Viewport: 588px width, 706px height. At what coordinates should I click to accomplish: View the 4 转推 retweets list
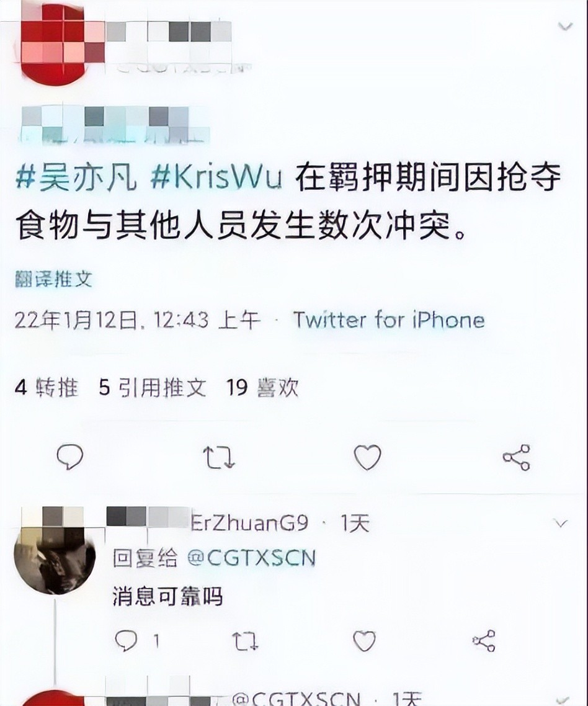47,387
